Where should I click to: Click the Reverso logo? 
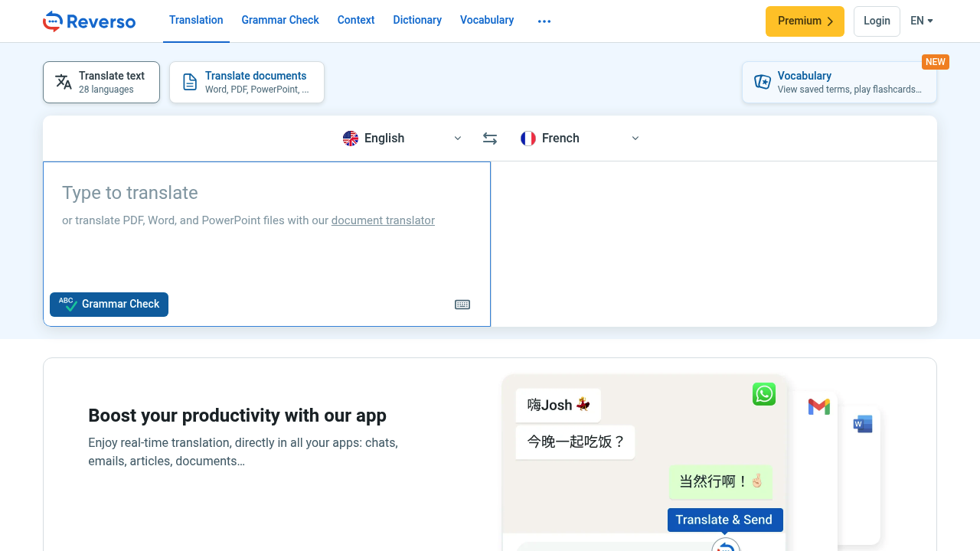[89, 21]
